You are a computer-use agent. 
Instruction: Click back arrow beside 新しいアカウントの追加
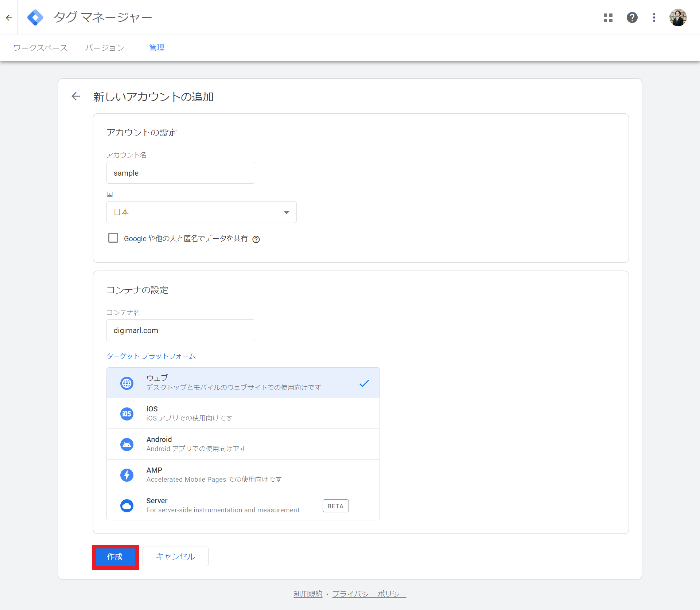[76, 97]
